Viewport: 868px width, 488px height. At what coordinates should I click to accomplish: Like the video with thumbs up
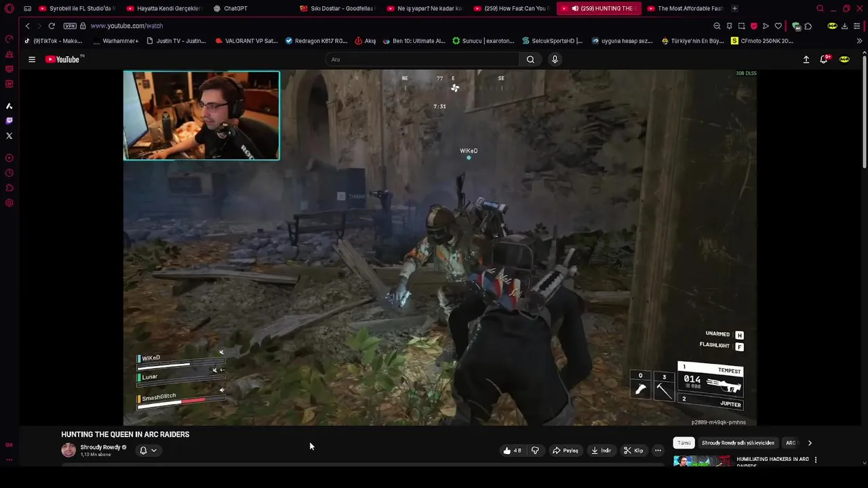pyautogui.click(x=512, y=451)
